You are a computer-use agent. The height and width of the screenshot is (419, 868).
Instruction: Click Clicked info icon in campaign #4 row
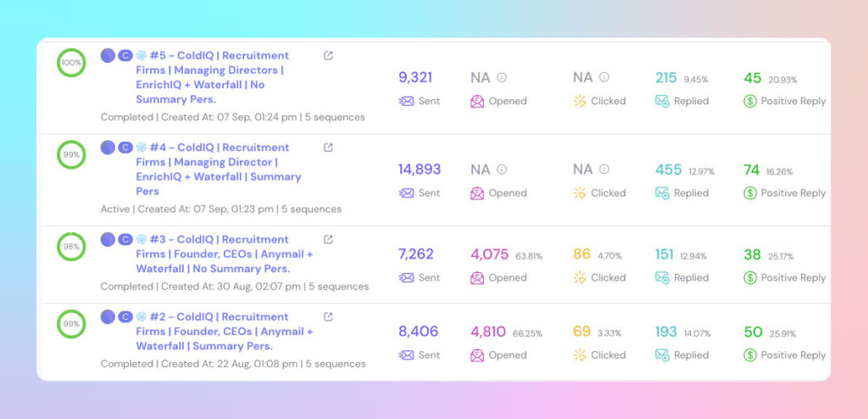[604, 170]
